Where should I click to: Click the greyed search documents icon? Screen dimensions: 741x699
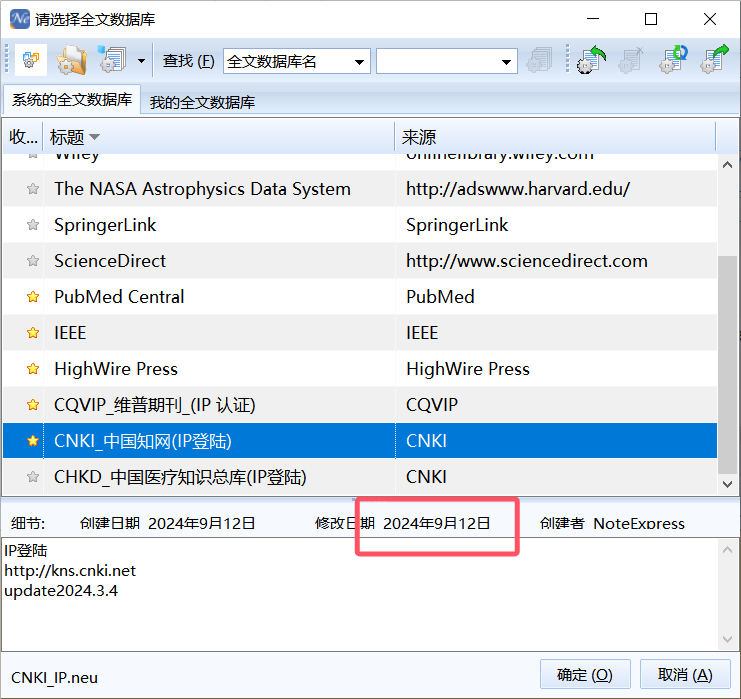click(x=540, y=60)
